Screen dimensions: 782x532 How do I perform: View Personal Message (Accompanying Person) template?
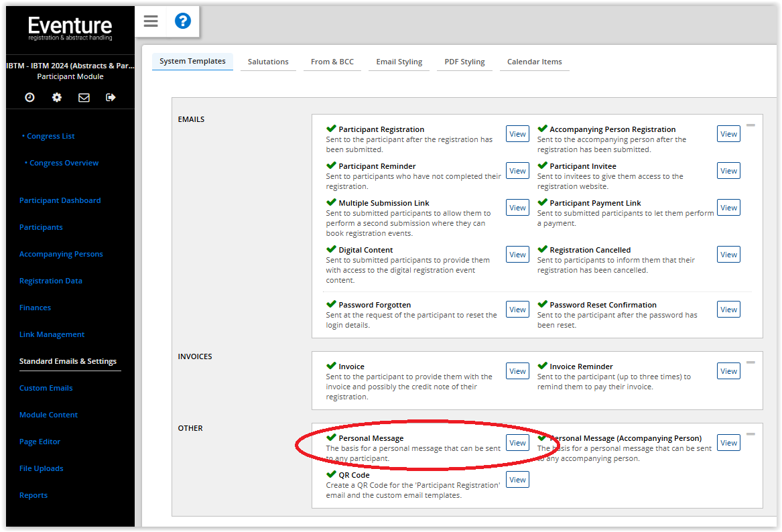(x=728, y=443)
